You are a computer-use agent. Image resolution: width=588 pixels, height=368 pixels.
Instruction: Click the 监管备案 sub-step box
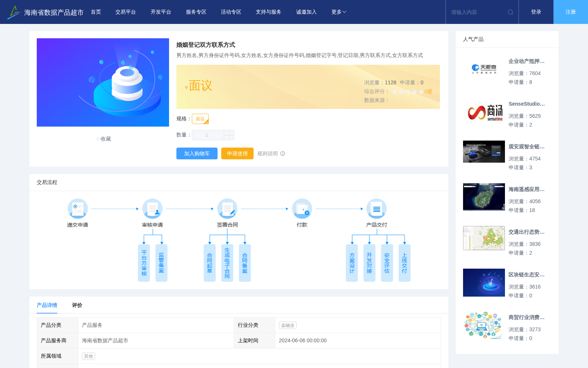click(x=161, y=263)
